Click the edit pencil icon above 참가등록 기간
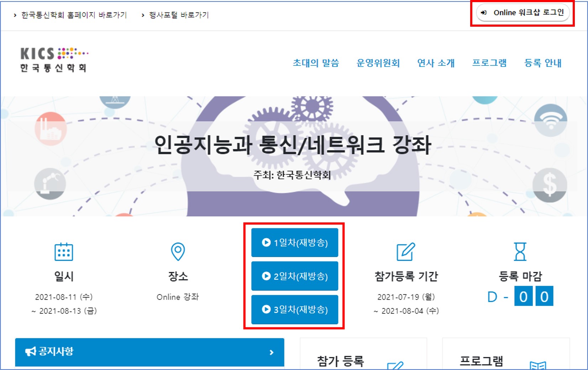 tap(406, 252)
